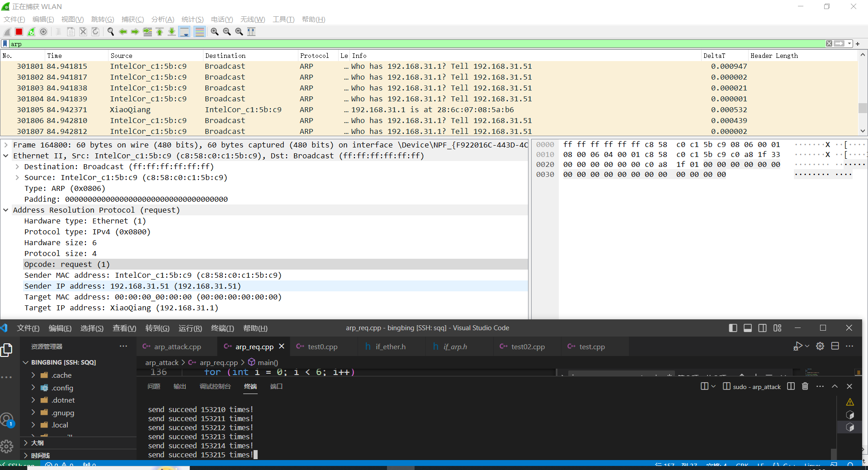
Task: Open display filter history dropdown
Action: coord(849,44)
